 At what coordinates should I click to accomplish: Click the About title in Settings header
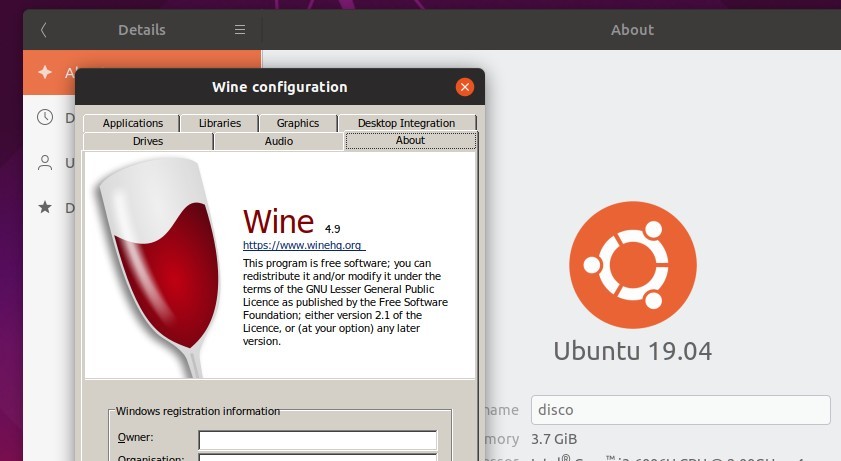632,30
